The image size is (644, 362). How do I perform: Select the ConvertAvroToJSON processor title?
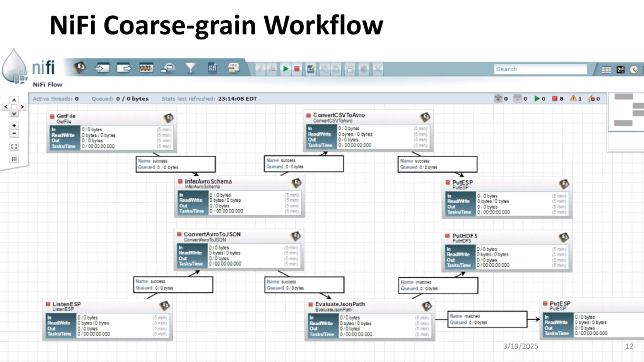(212, 234)
